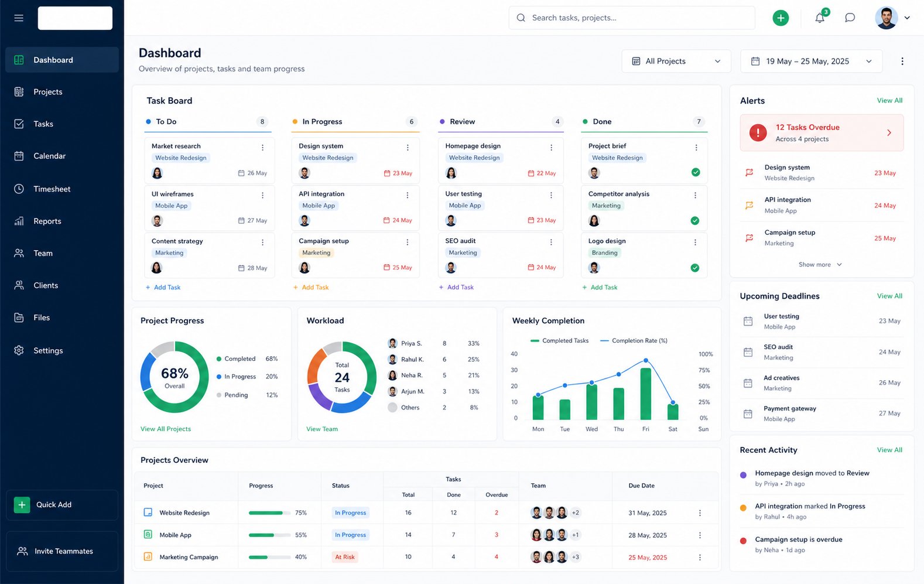Click View Team link

tap(322, 429)
